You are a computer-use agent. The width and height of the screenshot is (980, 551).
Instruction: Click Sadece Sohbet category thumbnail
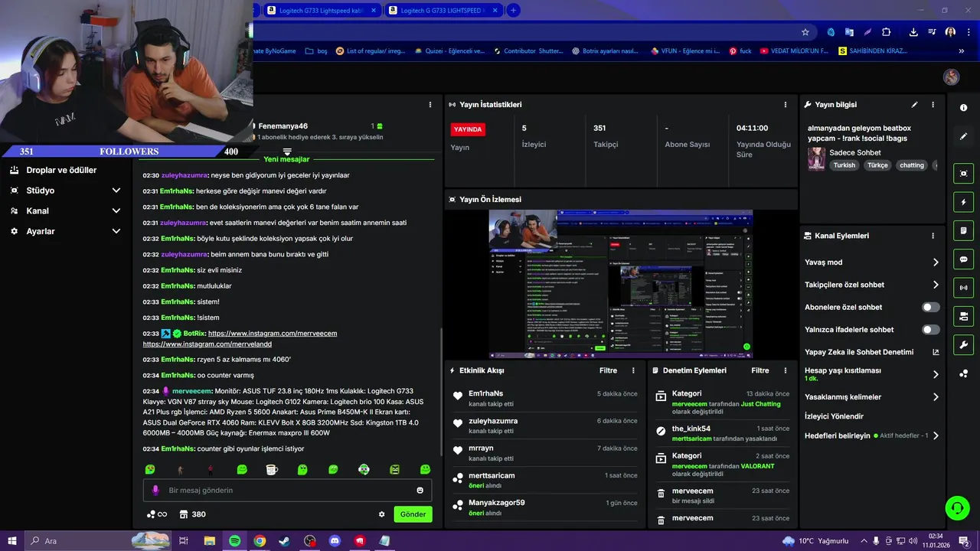click(816, 158)
